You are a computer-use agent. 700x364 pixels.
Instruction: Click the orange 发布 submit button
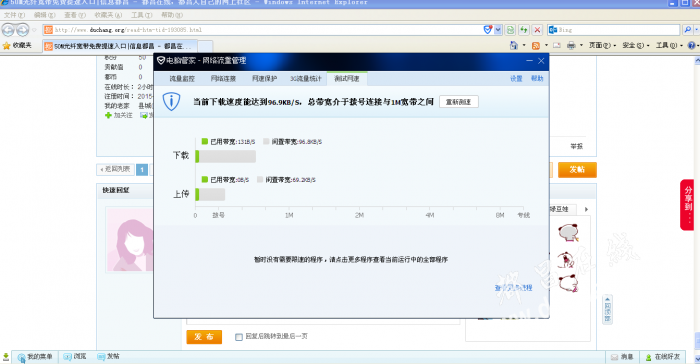(x=204, y=337)
